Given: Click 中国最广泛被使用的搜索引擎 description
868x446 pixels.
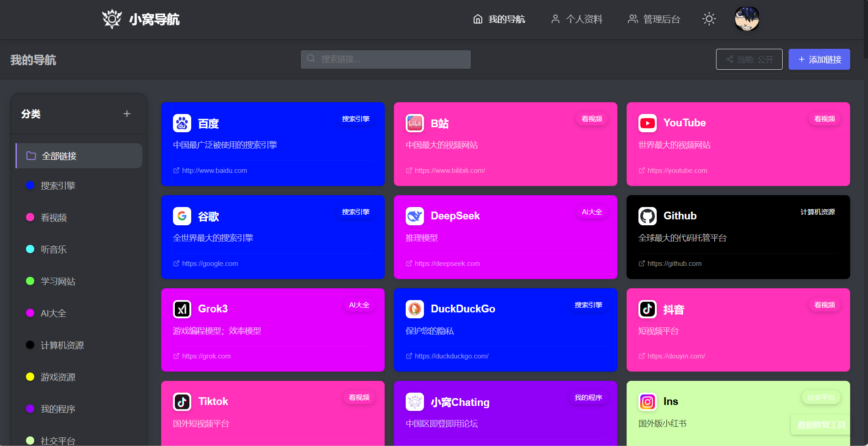Looking at the screenshot, I should click(225, 145).
